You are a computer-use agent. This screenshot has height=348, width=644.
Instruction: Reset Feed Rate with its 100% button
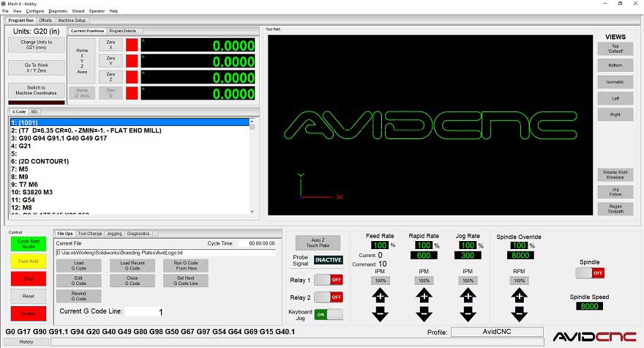point(381,281)
